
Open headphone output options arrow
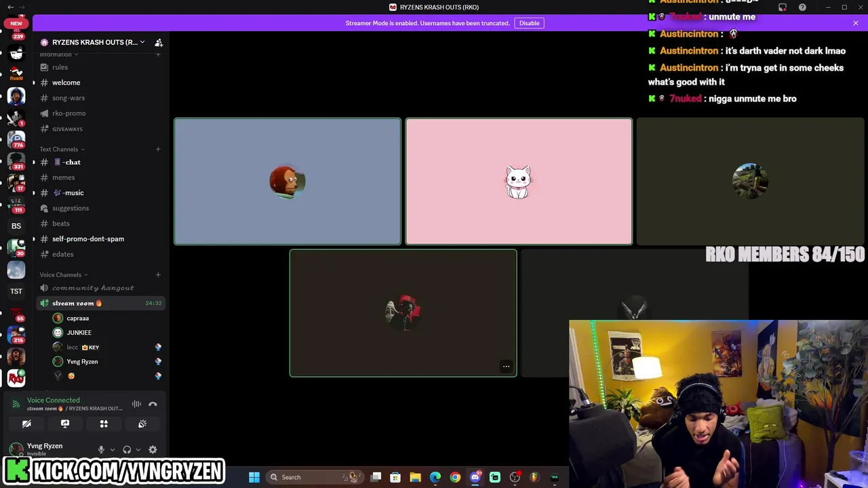pyautogui.click(x=138, y=449)
